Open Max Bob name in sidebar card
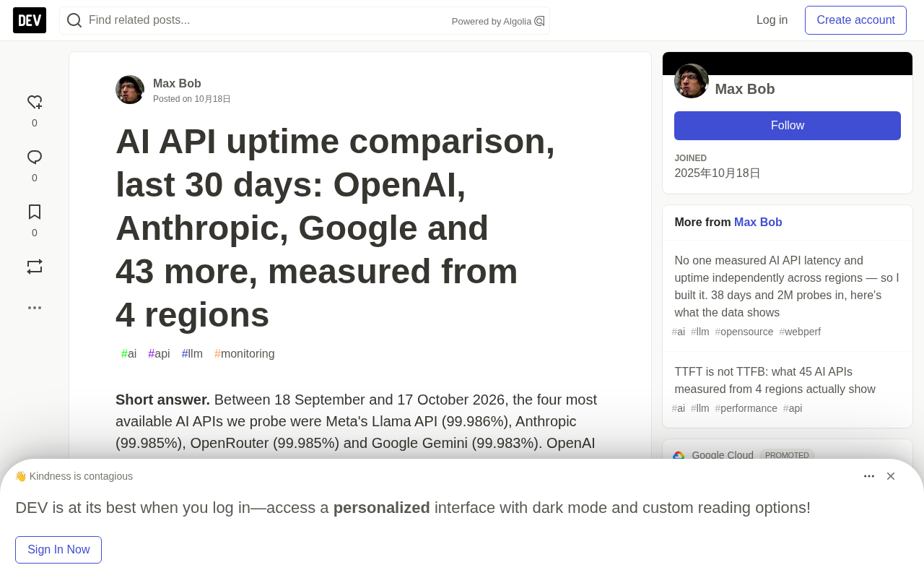This screenshot has width=924, height=578. [745, 89]
